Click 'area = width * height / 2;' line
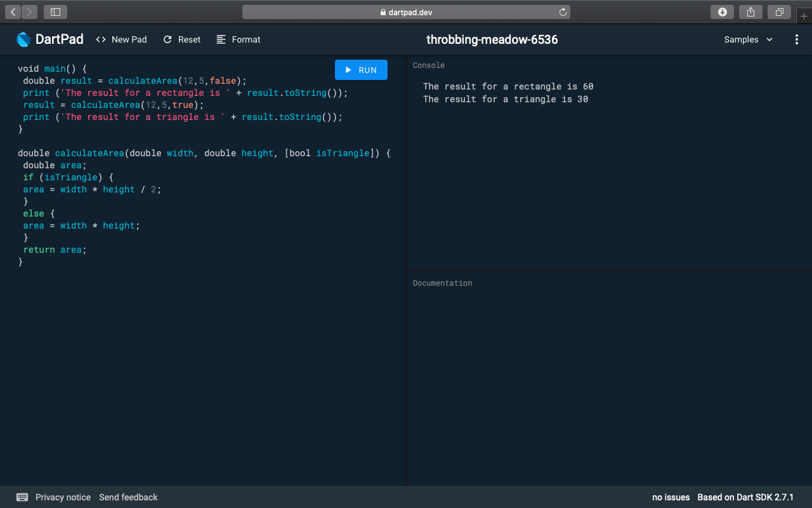This screenshot has width=812, height=508. 92,189
